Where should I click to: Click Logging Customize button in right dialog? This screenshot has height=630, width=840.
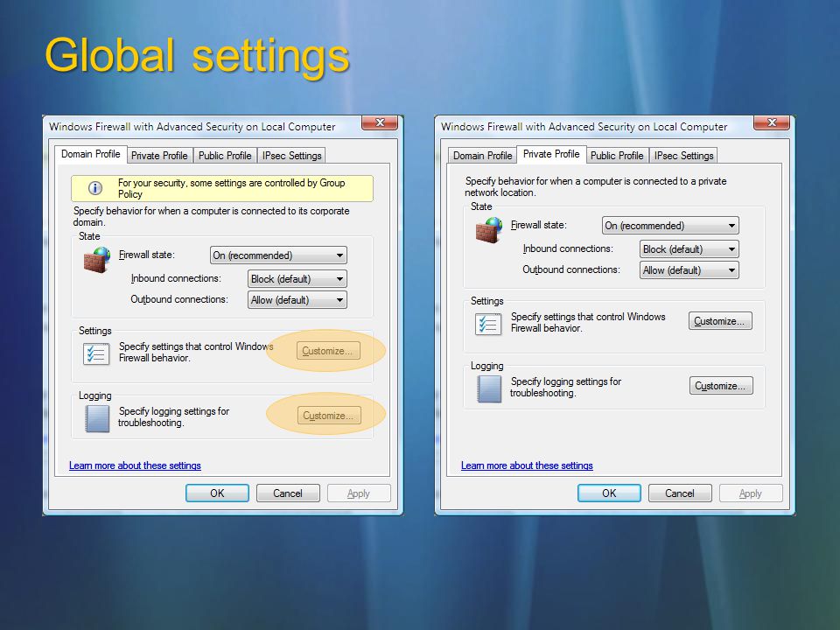pyautogui.click(x=721, y=386)
